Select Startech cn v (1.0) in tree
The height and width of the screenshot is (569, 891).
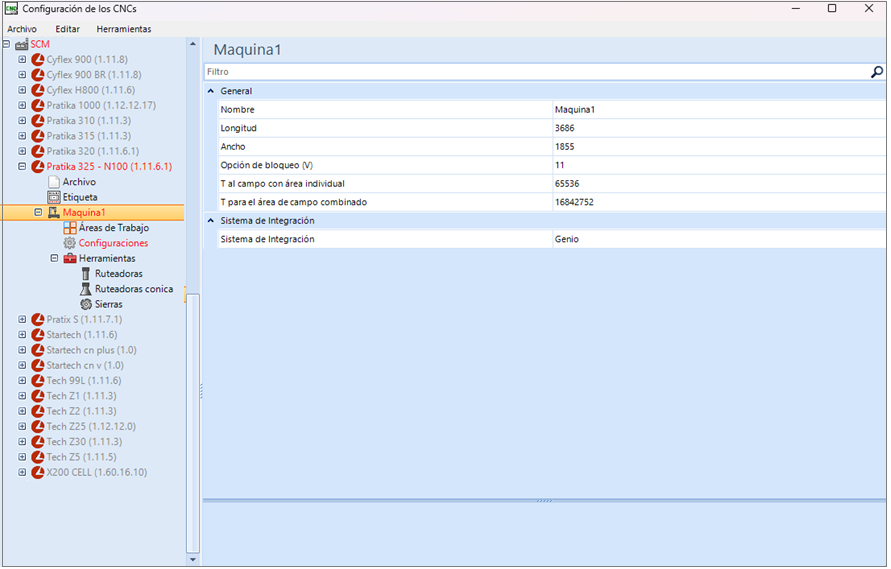coord(85,366)
